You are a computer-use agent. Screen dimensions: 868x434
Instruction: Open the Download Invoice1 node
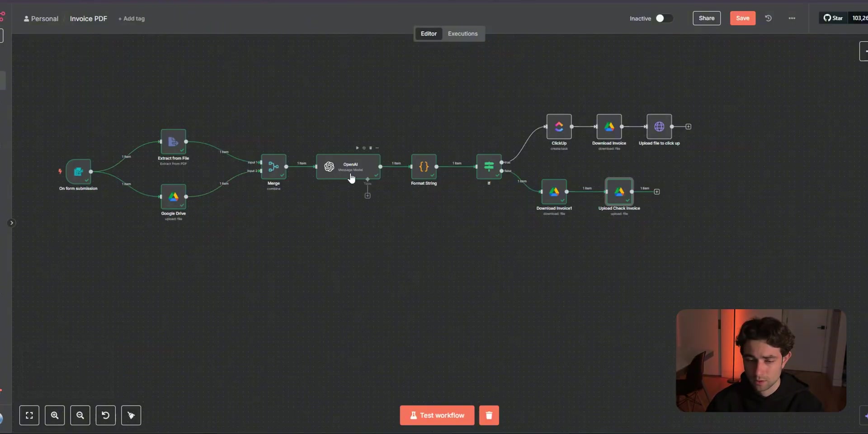pos(554,192)
